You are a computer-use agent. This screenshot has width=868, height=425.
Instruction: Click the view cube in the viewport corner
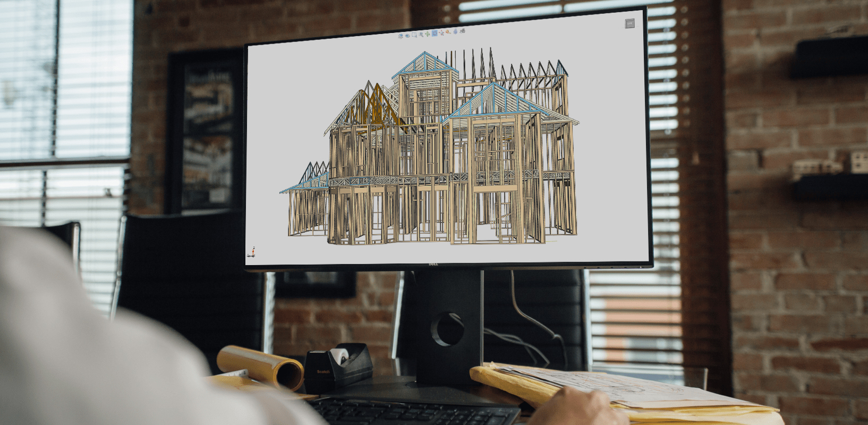(x=629, y=23)
